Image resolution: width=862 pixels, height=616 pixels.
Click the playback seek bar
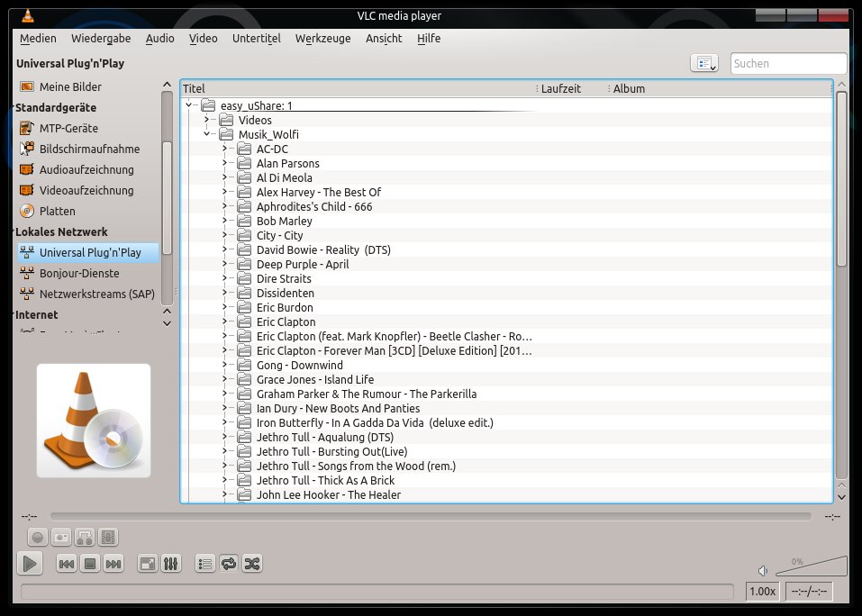(431, 517)
